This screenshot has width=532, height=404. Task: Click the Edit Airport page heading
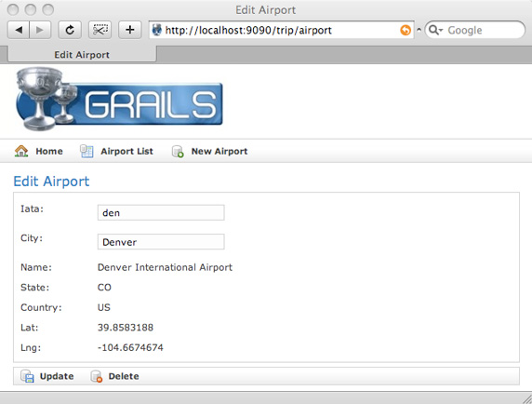tap(51, 182)
